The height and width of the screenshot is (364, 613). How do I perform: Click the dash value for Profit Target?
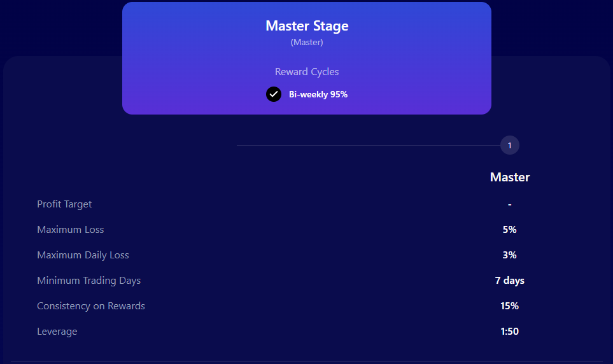pos(510,204)
